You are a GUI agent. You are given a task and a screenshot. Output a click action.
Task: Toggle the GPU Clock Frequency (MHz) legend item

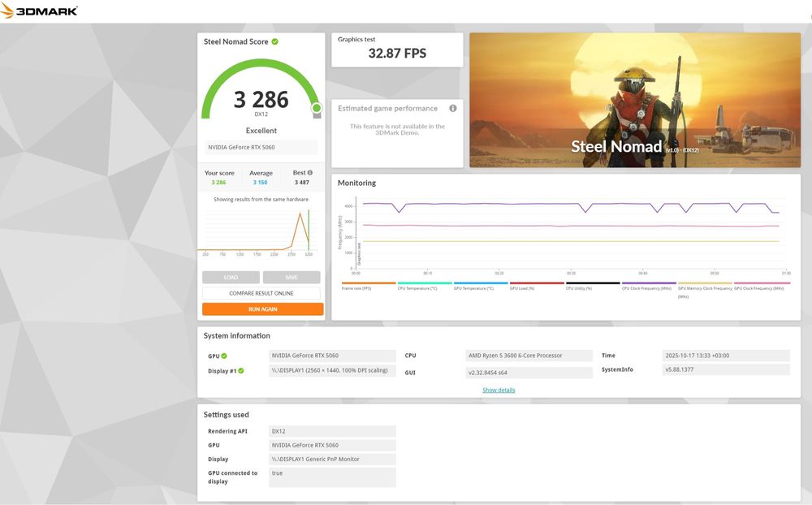click(x=762, y=286)
